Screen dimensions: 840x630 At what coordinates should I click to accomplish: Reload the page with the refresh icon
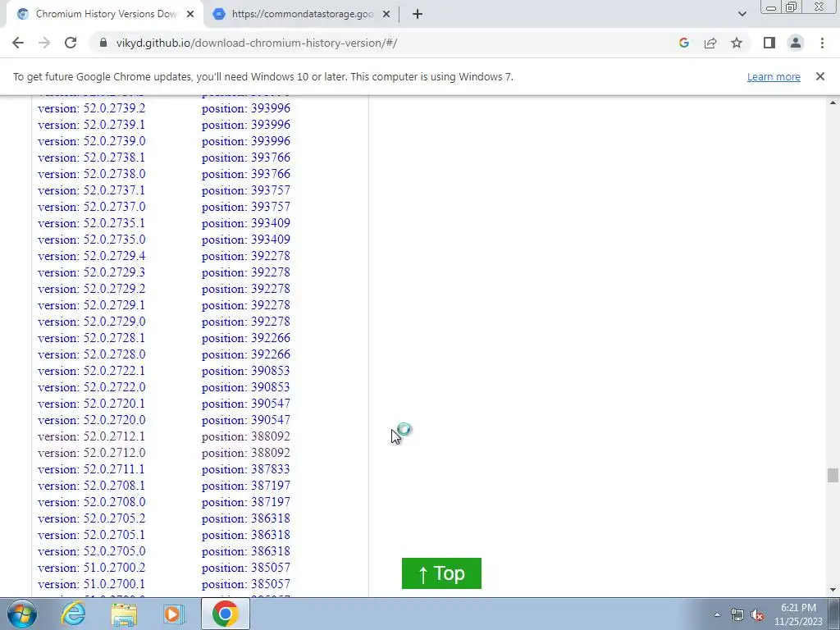pos(71,43)
